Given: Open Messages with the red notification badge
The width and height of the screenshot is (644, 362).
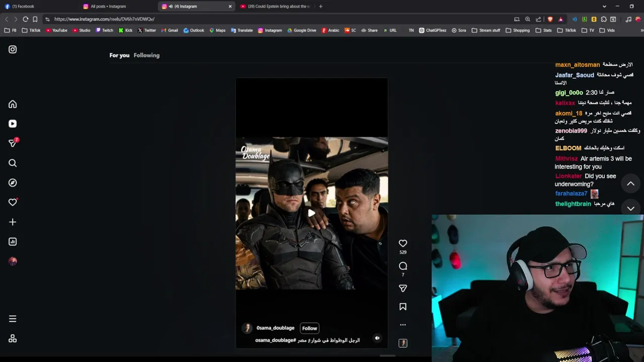Looking at the screenshot, I should click(13, 143).
